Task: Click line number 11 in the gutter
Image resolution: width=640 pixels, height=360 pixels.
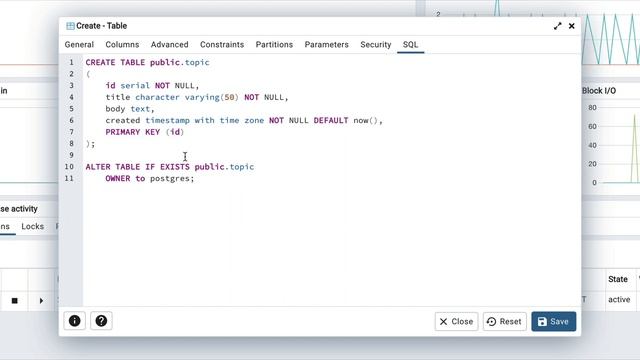Action: click(69, 178)
